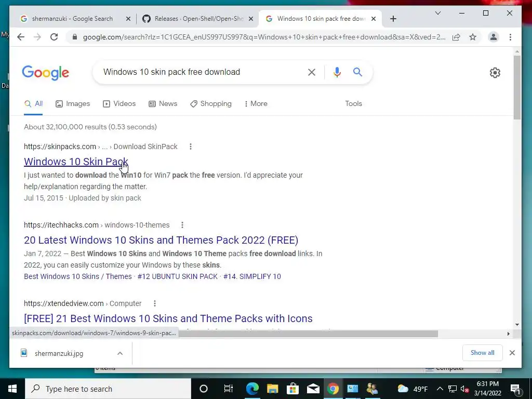Screen dimensions: 532x399
Task: Click the horizontal scrollbar right arrow
Action: pos(508,334)
